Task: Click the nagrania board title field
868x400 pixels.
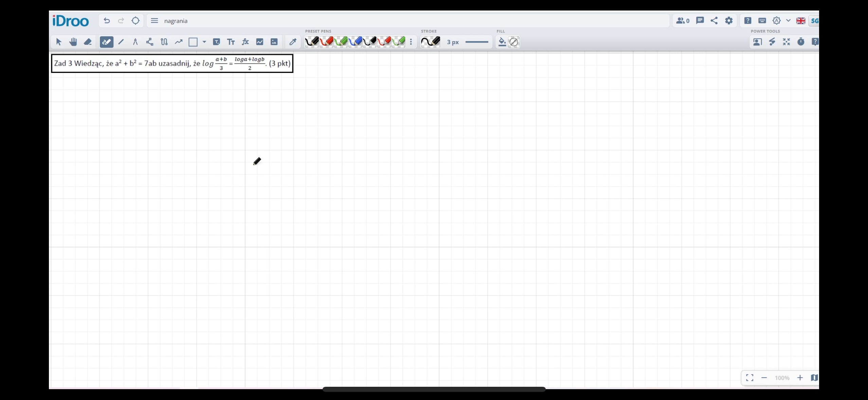Action: tap(176, 21)
